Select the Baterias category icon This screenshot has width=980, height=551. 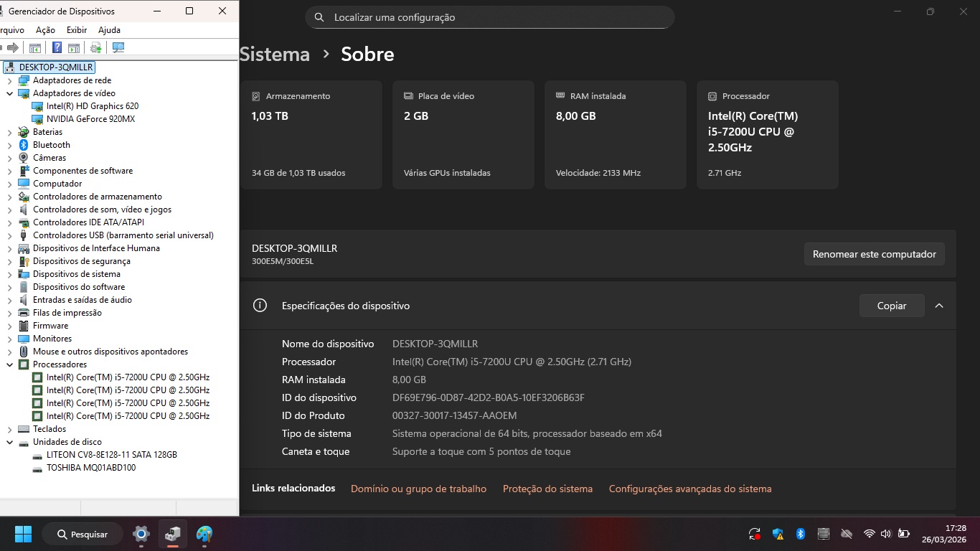24,132
